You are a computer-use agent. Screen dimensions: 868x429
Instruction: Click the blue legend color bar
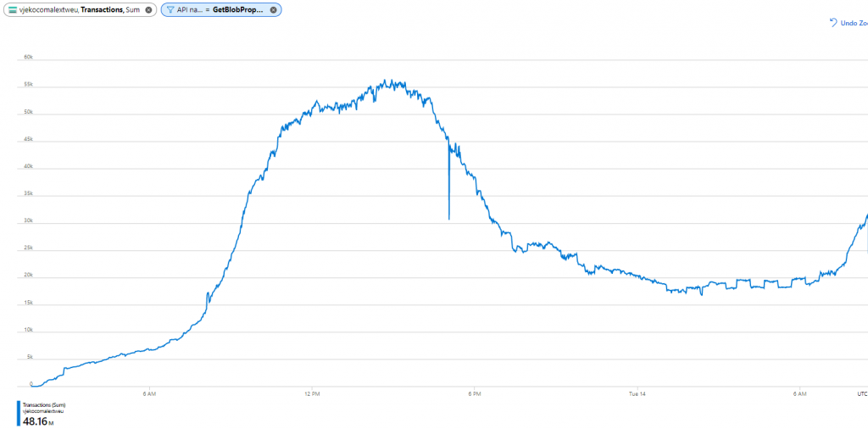coord(19,414)
